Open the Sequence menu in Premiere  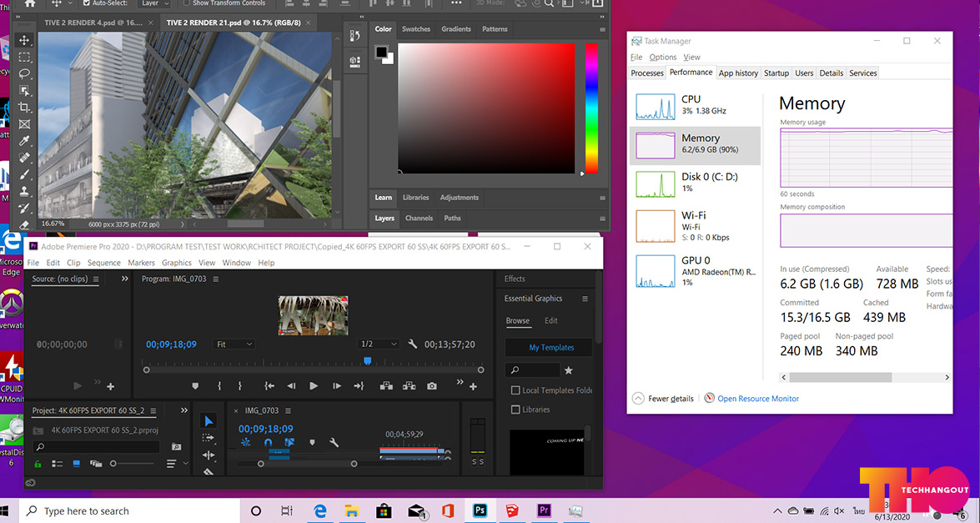click(x=103, y=263)
